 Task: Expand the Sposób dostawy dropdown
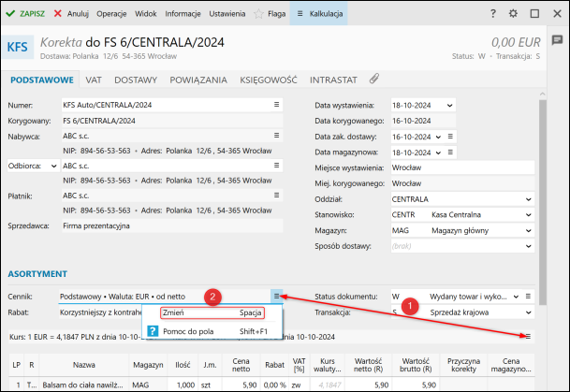pos(529,246)
